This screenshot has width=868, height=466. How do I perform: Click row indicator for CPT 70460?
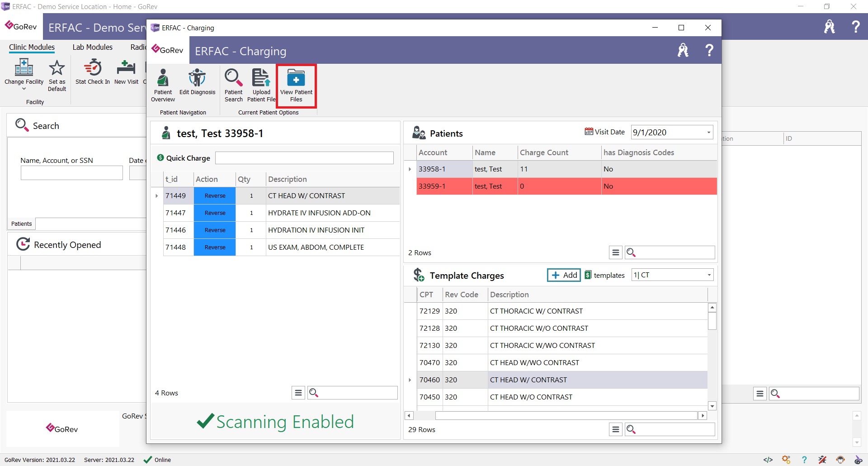tap(410, 380)
